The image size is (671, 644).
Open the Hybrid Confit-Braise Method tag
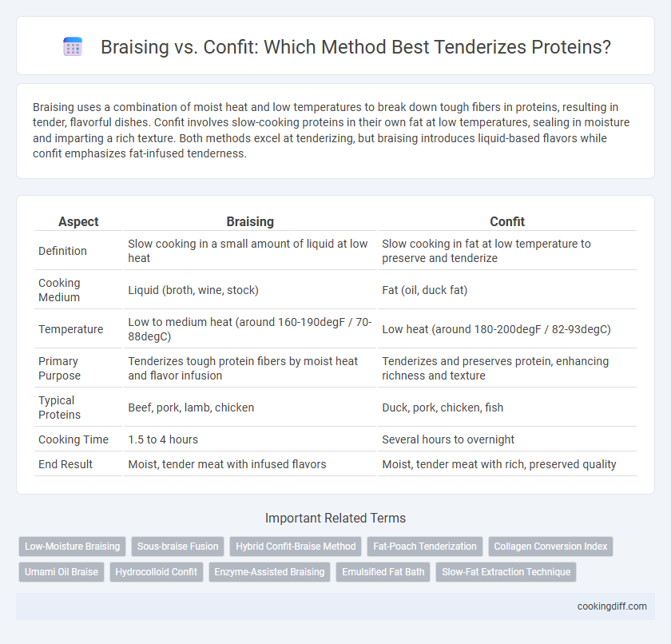click(296, 547)
